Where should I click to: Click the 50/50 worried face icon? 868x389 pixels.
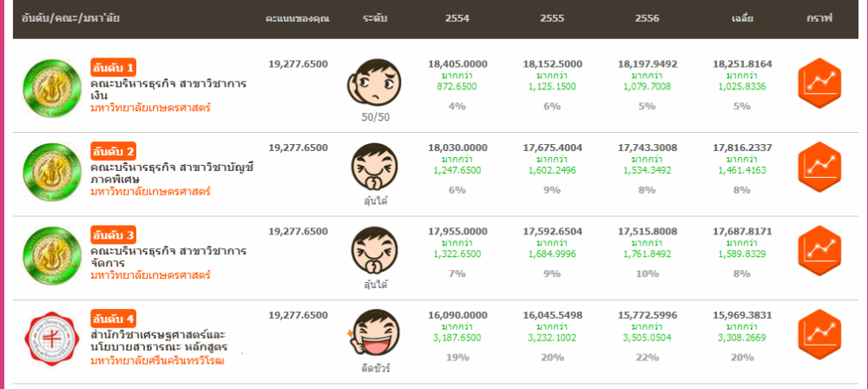(x=377, y=83)
